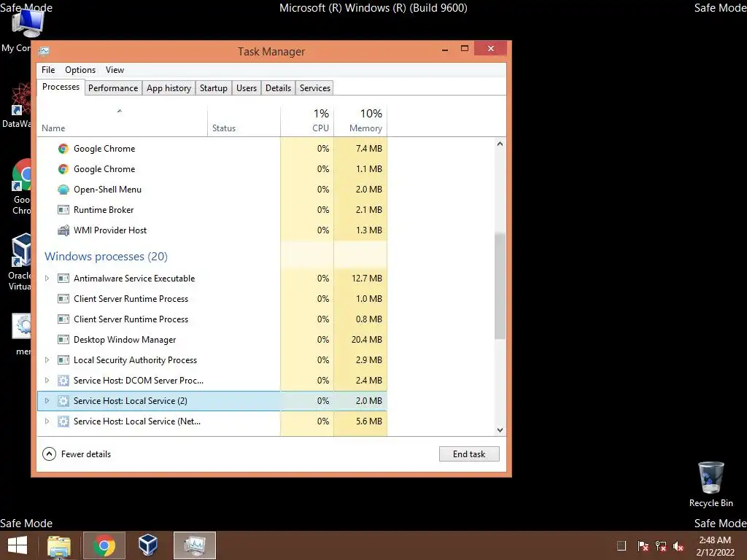Switch to the Services tab
Image resolution: width=747 pixels, height=560 pixels.
coord(315,88)
